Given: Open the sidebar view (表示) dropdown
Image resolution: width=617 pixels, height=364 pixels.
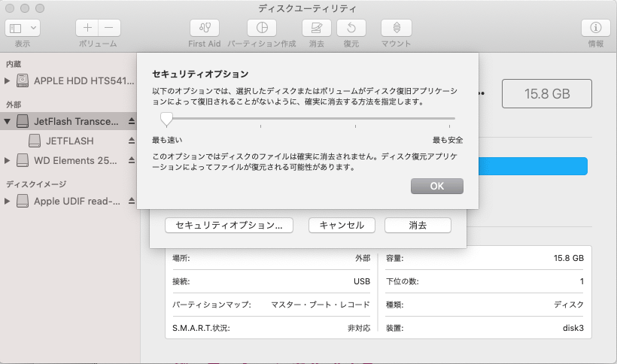Looking at the screenshot, I should 23,28.
